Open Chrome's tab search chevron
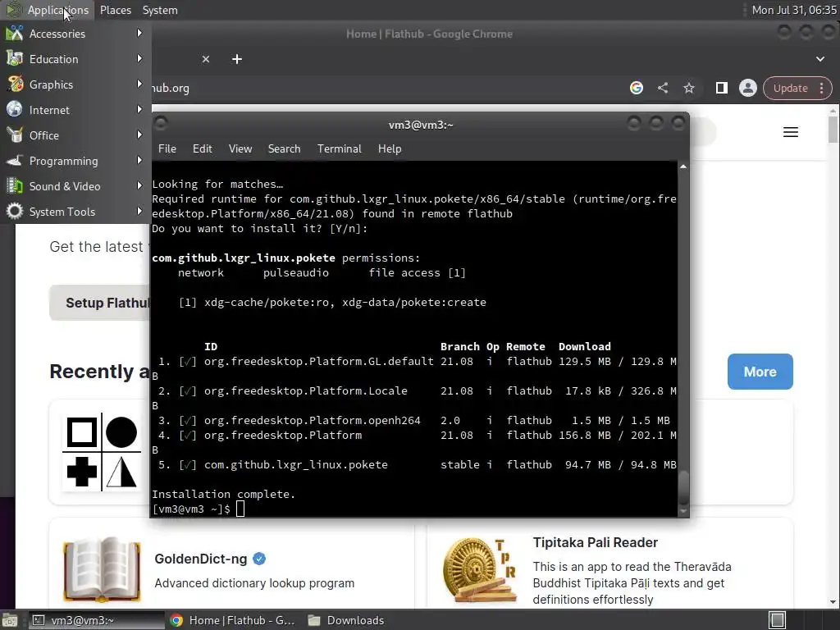The height and width of the screenshot is (630, 840). (x=820, y=59)
